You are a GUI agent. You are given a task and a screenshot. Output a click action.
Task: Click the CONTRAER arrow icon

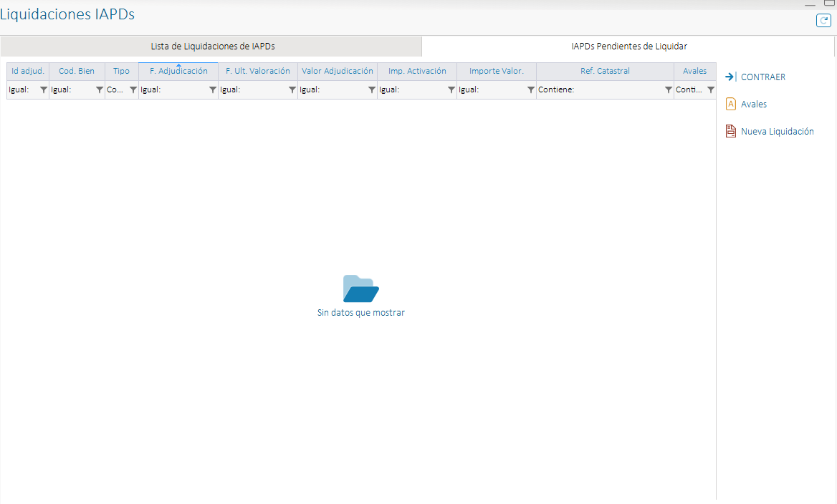coord(731,77)
